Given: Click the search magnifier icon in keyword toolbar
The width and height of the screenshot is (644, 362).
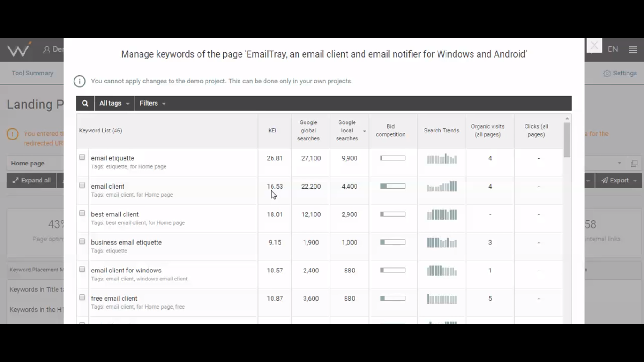Looking at the screenshot, I should 85,103.
